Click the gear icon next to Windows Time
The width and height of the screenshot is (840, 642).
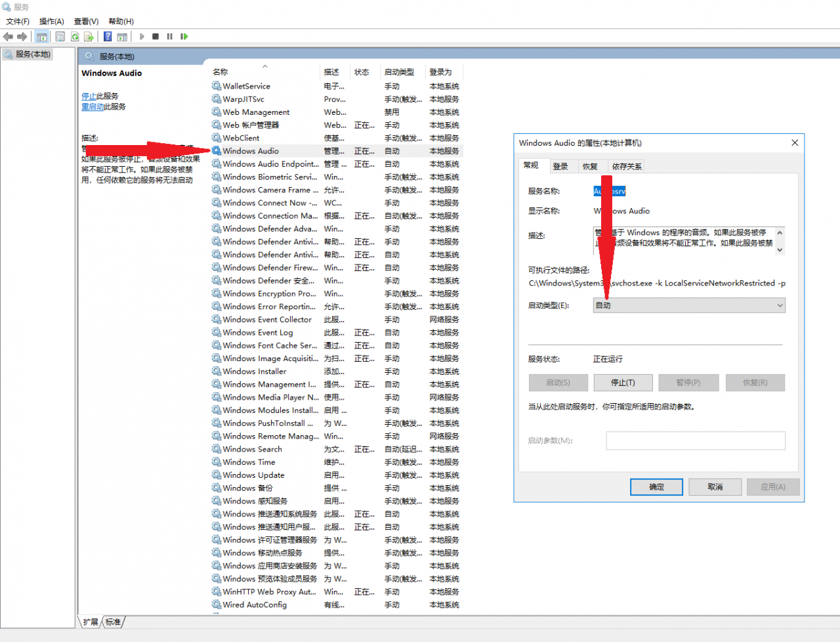click(217, 462)
